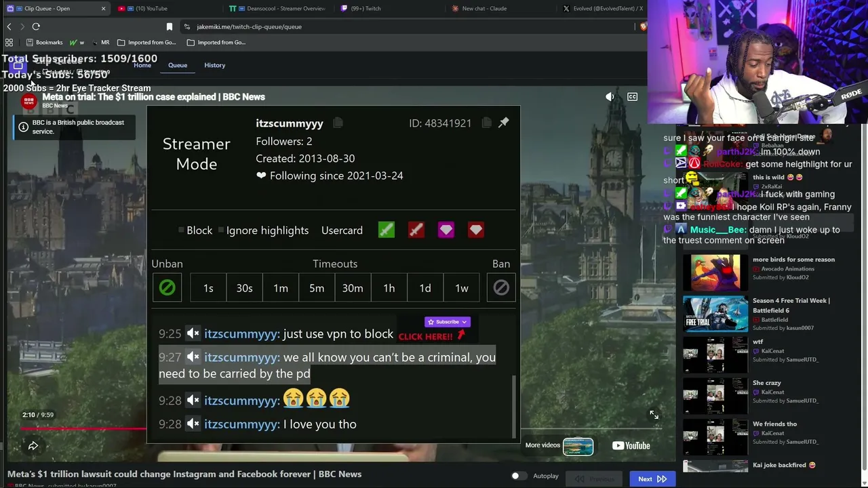
Task: Click the address bar URL field
Action: tap(407, 26)
